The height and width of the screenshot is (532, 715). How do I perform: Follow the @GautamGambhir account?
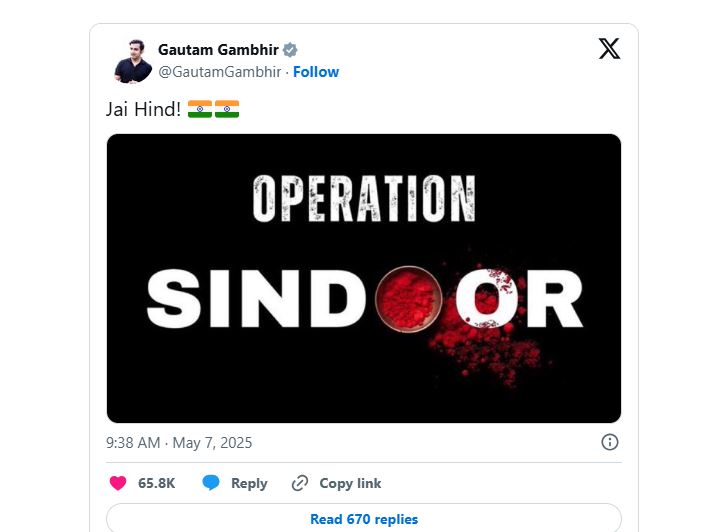point(316,72)
